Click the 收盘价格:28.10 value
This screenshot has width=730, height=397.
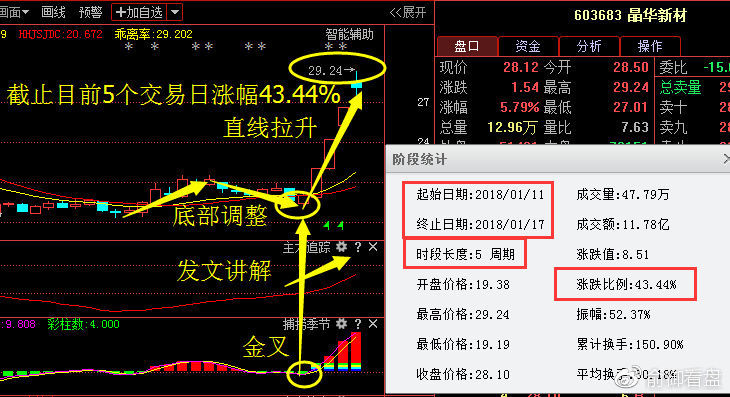[x=463, y=374]
